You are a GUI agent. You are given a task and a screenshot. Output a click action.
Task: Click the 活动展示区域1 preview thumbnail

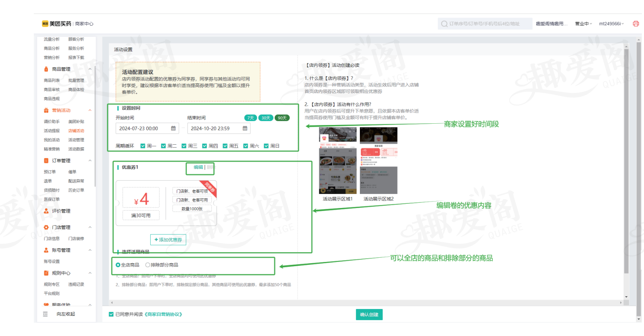338,161
